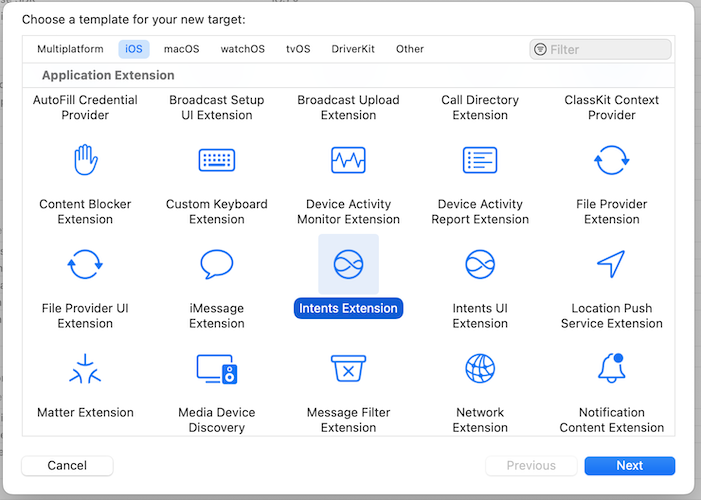
Task: Choose the Custom Keyboard Extension keyboard icon
Action: coord(217,160)
